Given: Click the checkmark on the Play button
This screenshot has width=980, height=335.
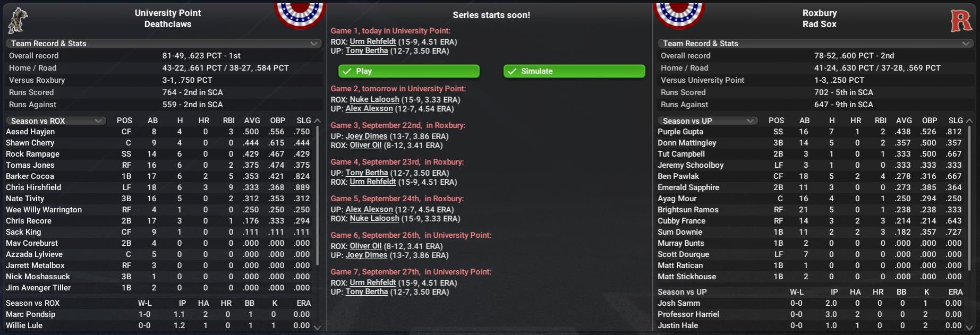Looking at the screenshot, I should [x=347, y=71].
